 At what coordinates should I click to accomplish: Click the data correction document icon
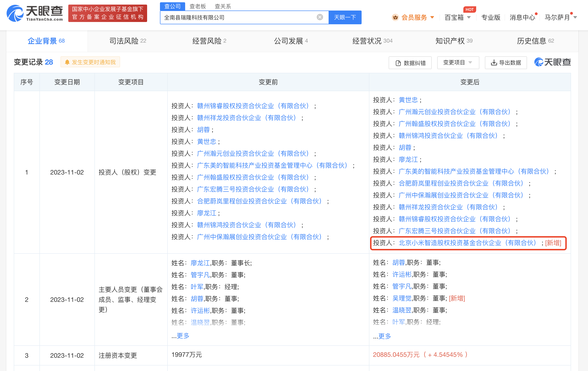point(398,63)
